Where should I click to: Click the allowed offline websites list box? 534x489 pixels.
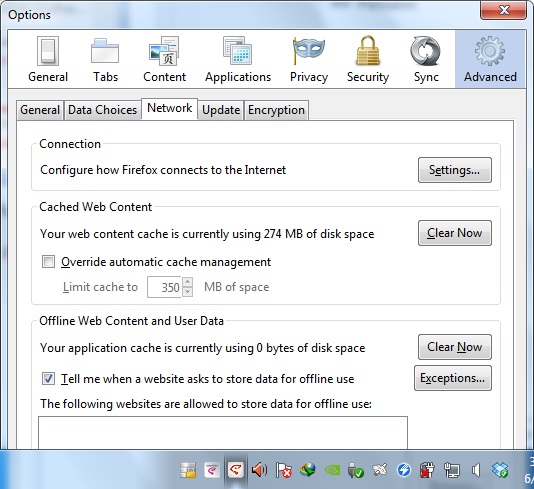[223, 432]
